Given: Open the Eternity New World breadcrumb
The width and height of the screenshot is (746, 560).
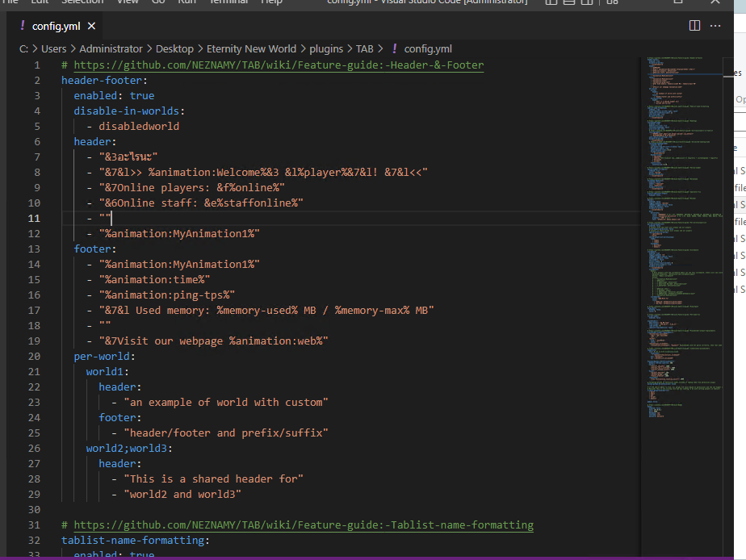Looking at the screenshot, I should click(251, 49).
